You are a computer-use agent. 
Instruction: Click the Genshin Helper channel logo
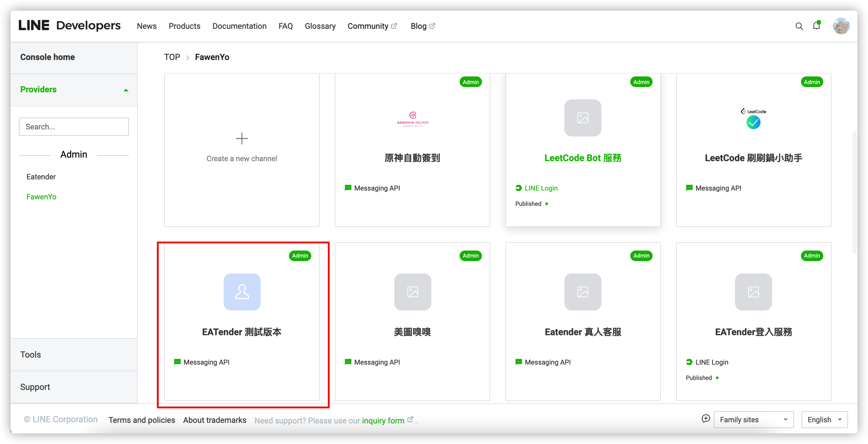[413, 118]
